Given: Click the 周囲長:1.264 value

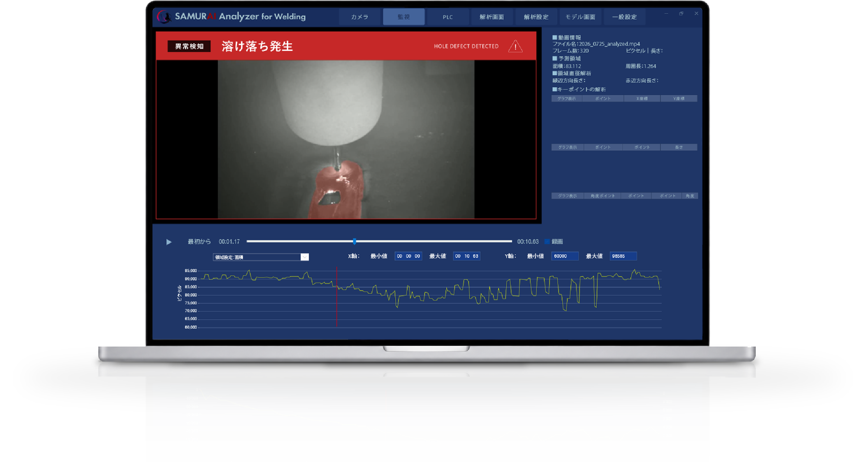Looking at the screenshot, I should click(641, 66).
